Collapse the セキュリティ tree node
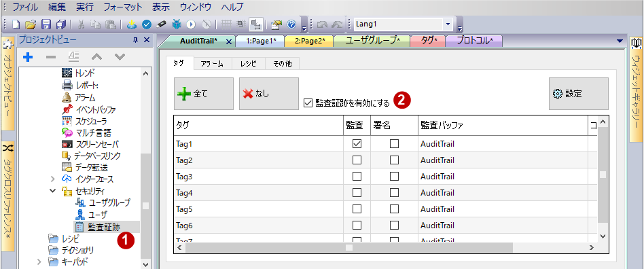The height and width of the screenshot is (269, 644). point(52,191)
